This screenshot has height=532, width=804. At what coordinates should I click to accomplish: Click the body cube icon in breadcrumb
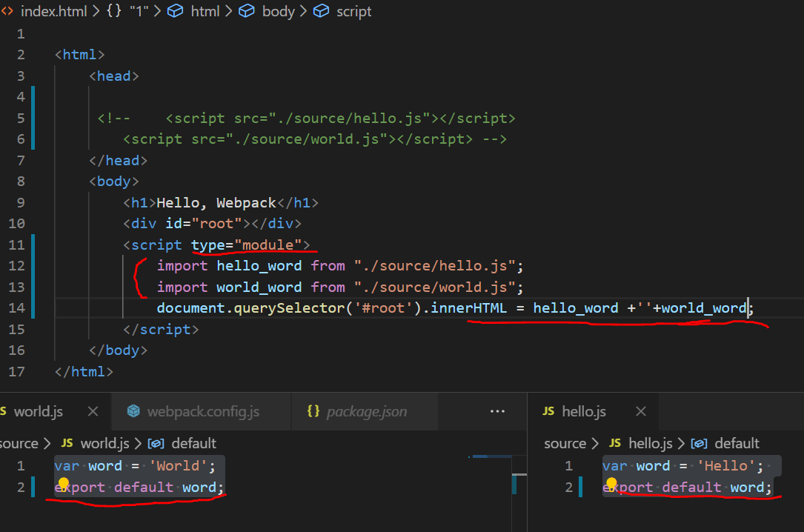coord(247,11)
